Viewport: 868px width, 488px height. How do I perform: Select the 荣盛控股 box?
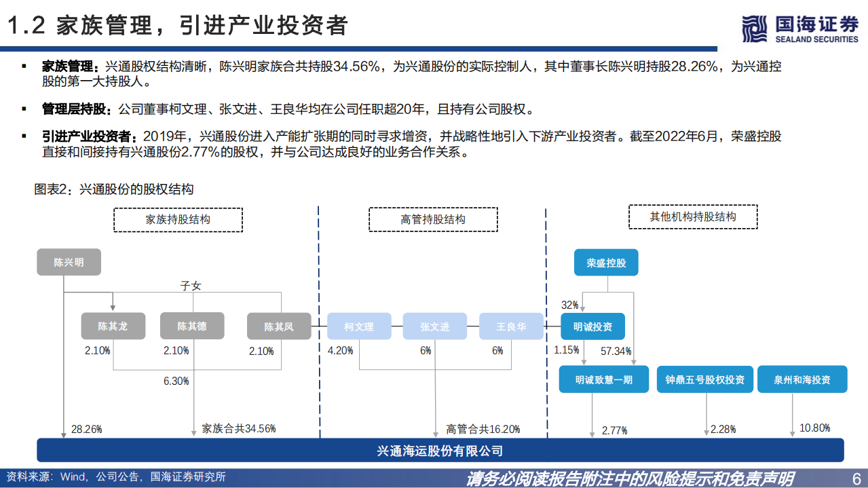coord(607,263)
